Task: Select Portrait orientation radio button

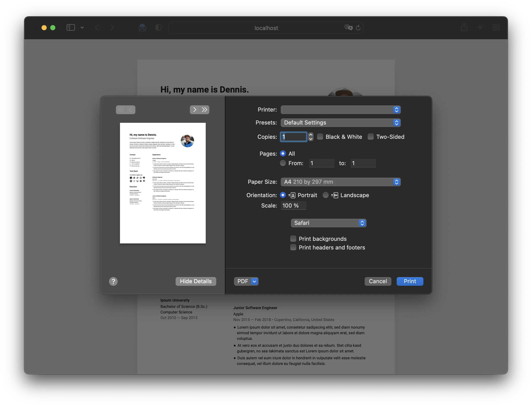Action: tap(283, 195)
